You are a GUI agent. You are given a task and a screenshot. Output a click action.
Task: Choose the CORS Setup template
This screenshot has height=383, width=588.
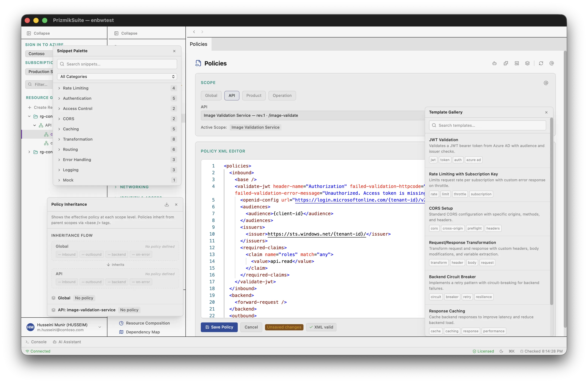point(488,219)
